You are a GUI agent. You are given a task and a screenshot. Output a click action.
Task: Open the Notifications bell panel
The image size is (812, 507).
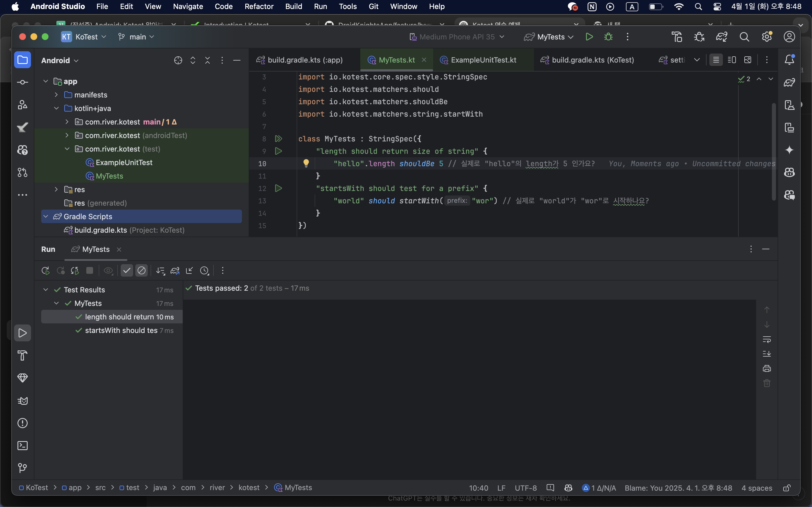tap(789, 60)
